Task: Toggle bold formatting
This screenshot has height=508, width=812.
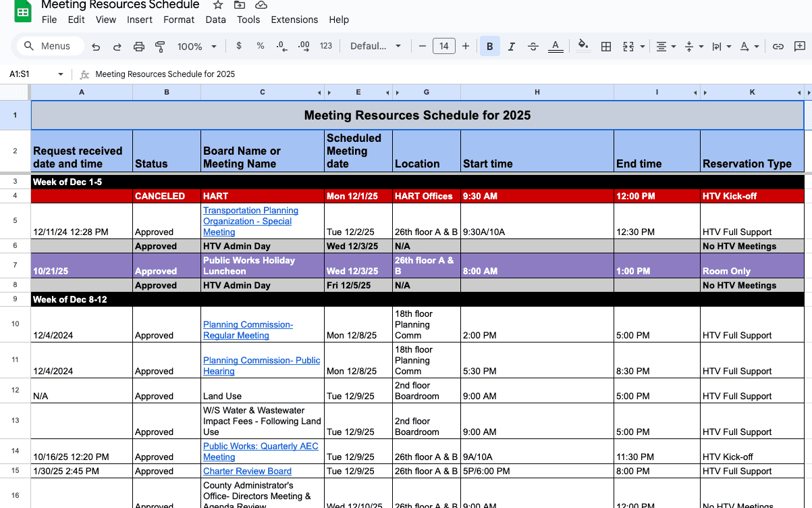Action: 489,47
